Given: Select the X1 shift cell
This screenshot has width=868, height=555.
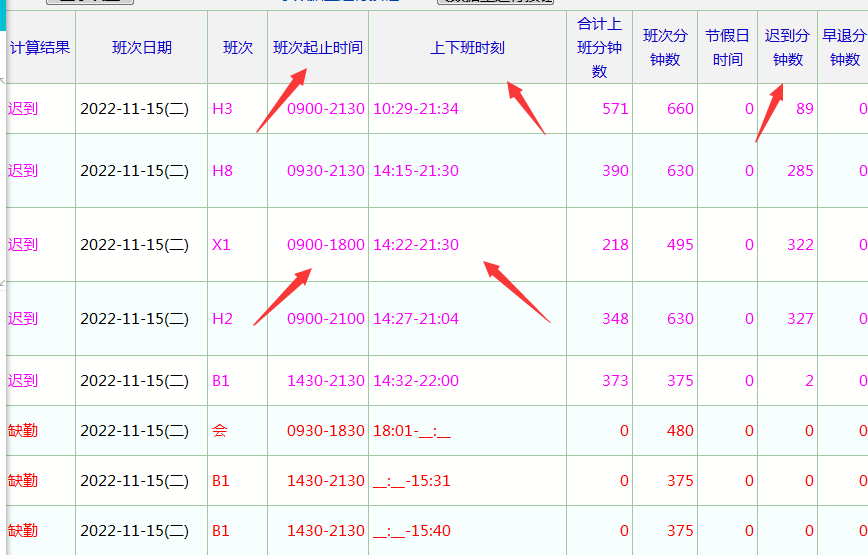Looking at the screenshot, I should (x=221, y=244).
